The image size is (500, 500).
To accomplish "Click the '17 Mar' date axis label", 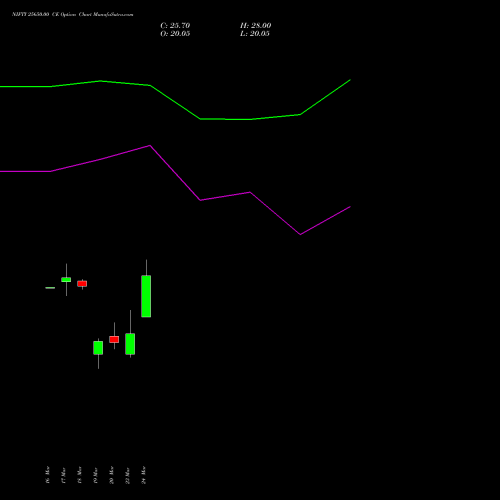I will [x=63, y=475].
